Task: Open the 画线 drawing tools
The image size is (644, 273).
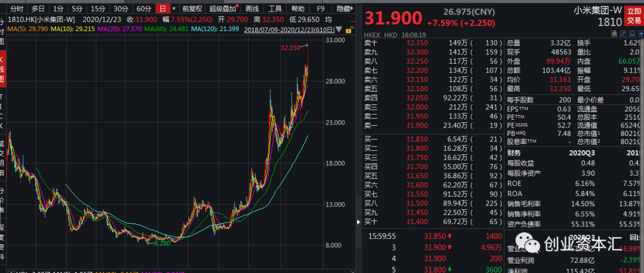Action: 252,8
